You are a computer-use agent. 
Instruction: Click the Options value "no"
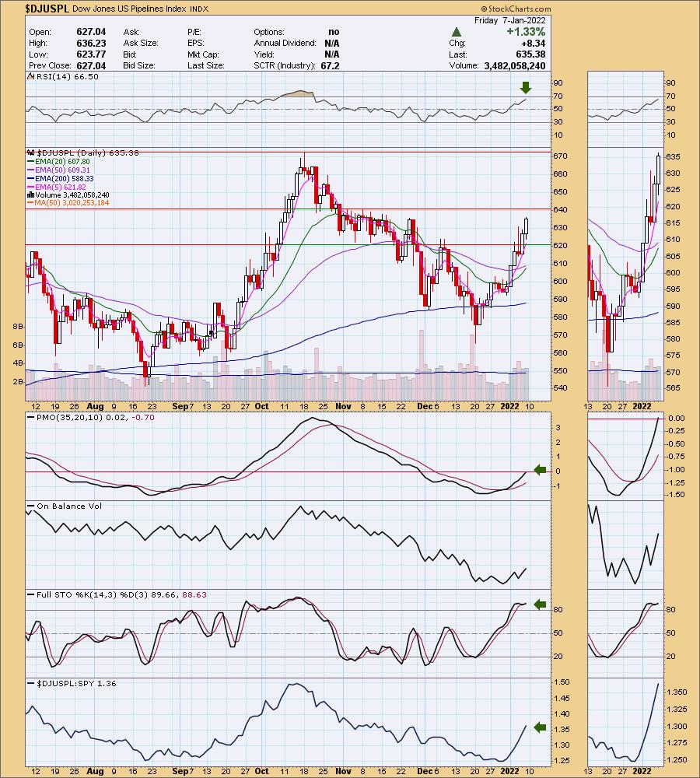point(334,32)
